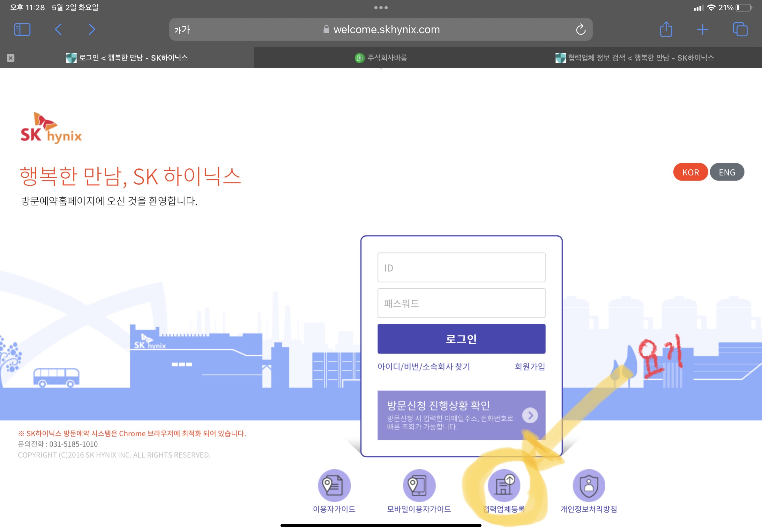The width and height of the screenshot is (762, 532).
Task: Open the Safari share sheet
Action: [x=666, y=29]
